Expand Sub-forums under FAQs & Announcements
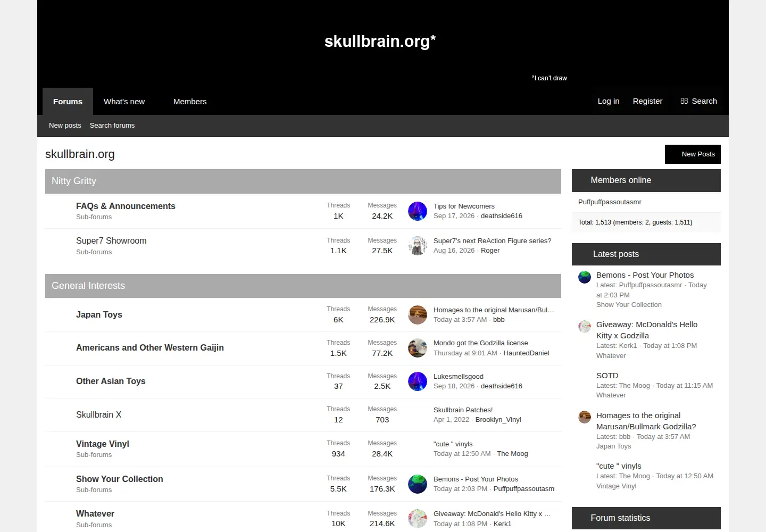The height and width of the screenshot is (532, 766). (94, 217)
